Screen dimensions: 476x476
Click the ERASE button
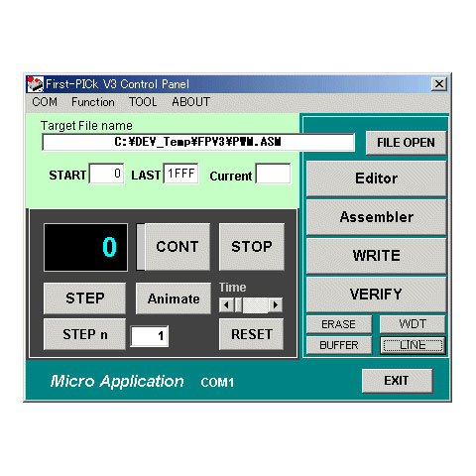(339, 324)
